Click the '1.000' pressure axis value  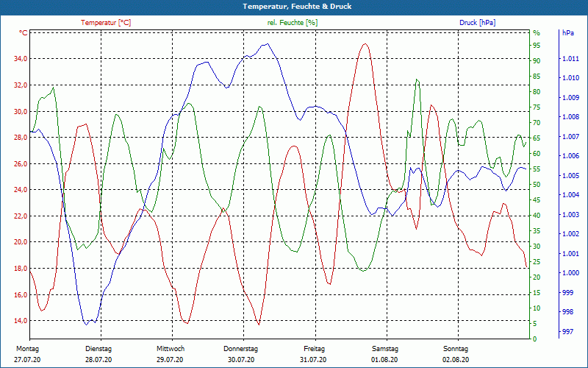coord(570,272)
